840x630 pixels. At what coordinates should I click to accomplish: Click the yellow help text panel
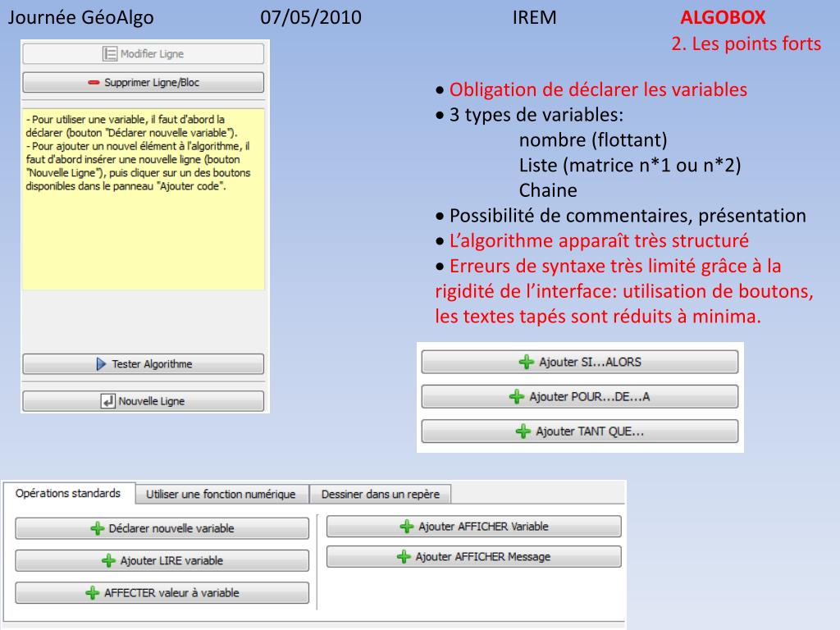click(143, 199)
